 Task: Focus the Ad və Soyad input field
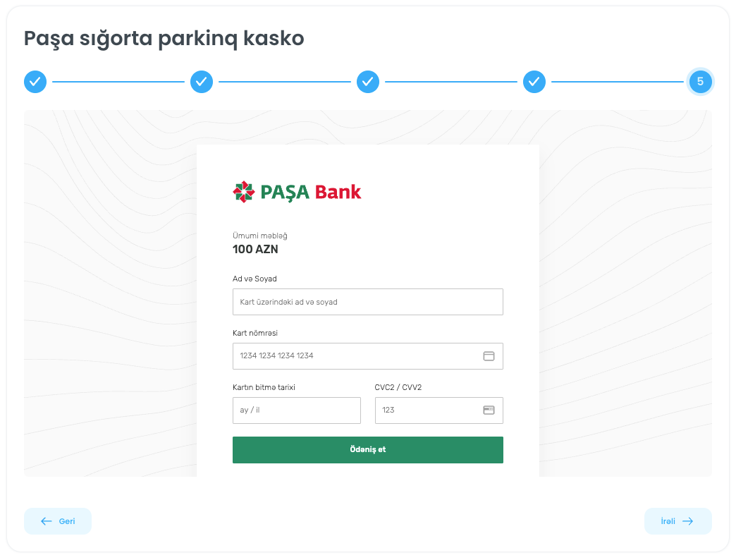point(367,302)
